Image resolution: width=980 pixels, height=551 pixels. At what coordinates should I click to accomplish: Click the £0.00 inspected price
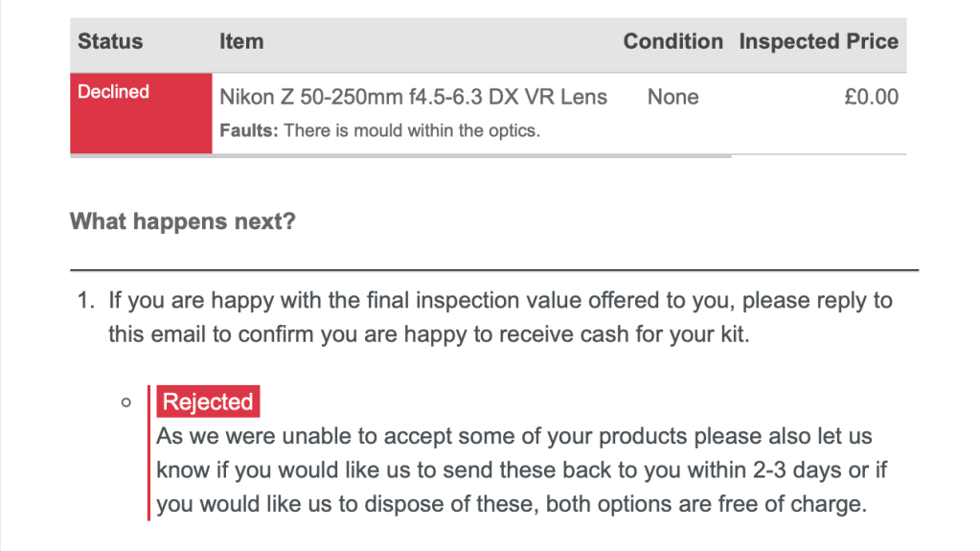point(871,98)
